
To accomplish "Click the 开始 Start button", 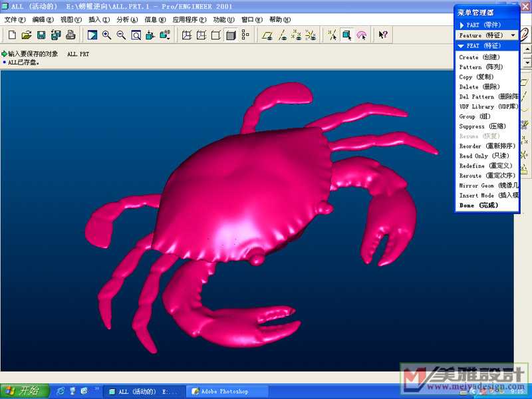I will coord(23,390).
